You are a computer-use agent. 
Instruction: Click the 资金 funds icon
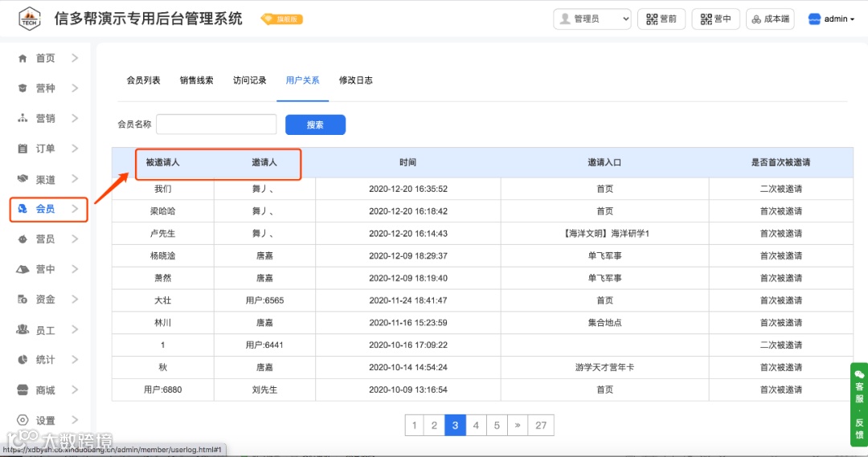click(23, 300)
